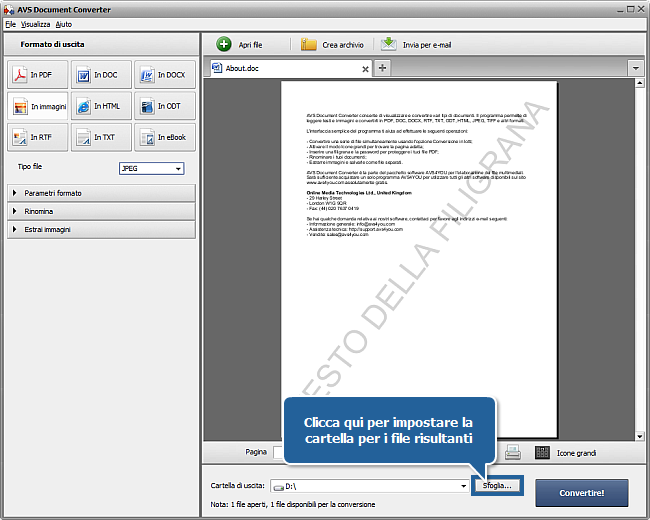Click the Cartella di uscita path field
The height and width of the screenshot is (520, 650).
coord(370,486)
